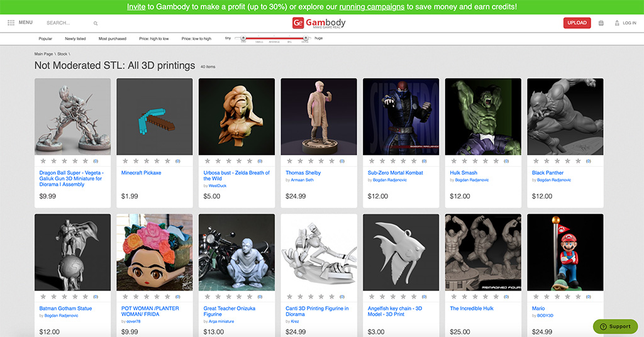Open the running campaigns link
This screenshot has width=644, height=337.
pyautogui.click(x=371, y=7)
